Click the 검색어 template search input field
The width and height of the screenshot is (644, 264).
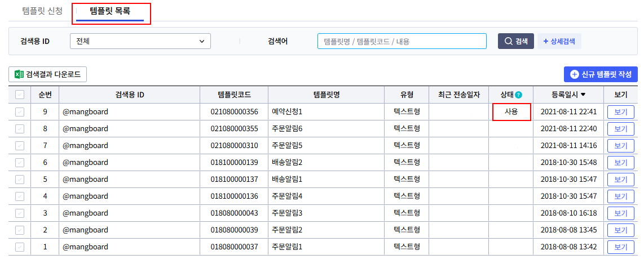point(402,41)
